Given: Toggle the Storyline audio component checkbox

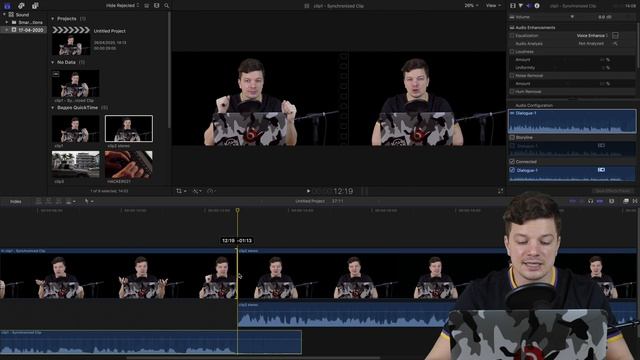Looking at the screenshot, I should pos(512,138).
